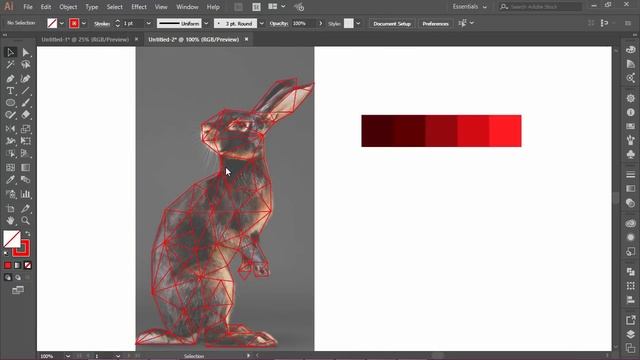Expand the Opacity arrow

pyautogui.click(x=320, y=23)
